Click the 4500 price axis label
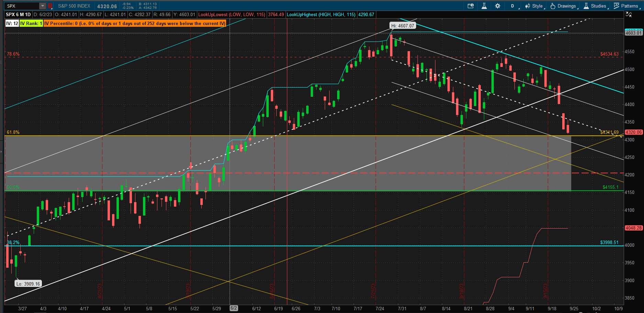 click(x=630, y=69)
